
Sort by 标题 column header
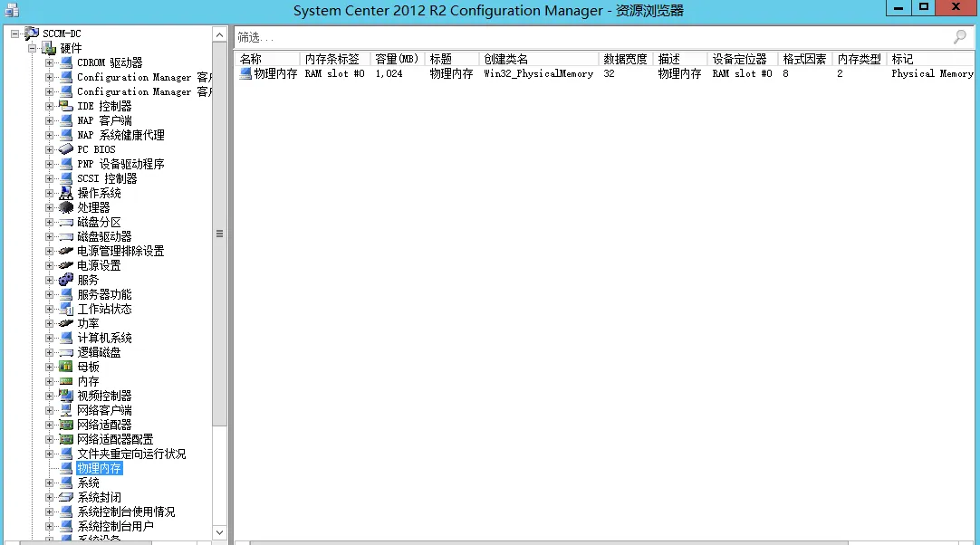tap(452, 59)
